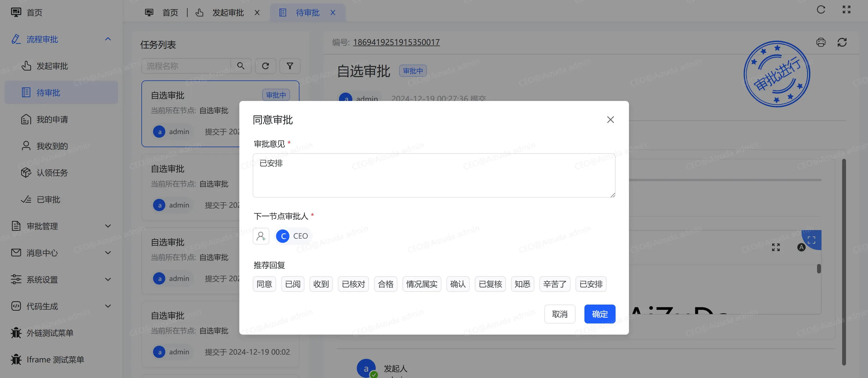868x378 pixels.
Task: Click the 审批中 tag in first task card
Action: coord(276,95)
